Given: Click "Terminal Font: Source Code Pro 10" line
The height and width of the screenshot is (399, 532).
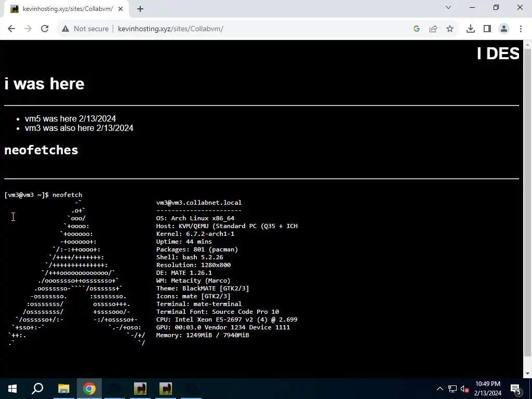Looking at the screenshot, I should tap(218, 312).
